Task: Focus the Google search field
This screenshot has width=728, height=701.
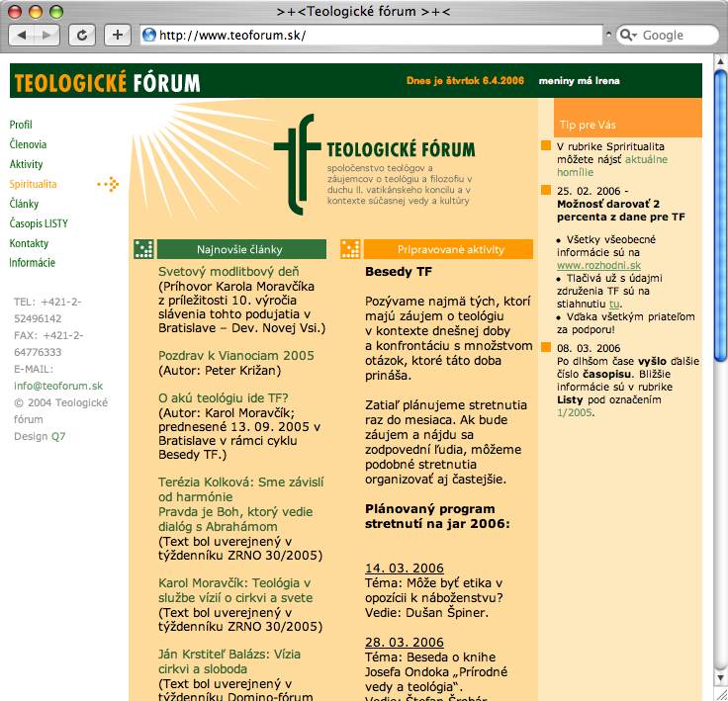Action: coord(668,35)
